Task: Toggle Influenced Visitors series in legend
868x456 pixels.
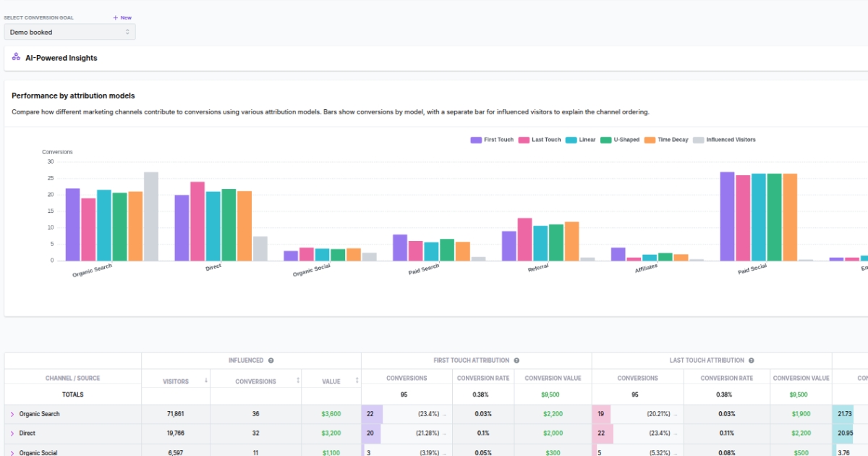Action: coord(724,140)
